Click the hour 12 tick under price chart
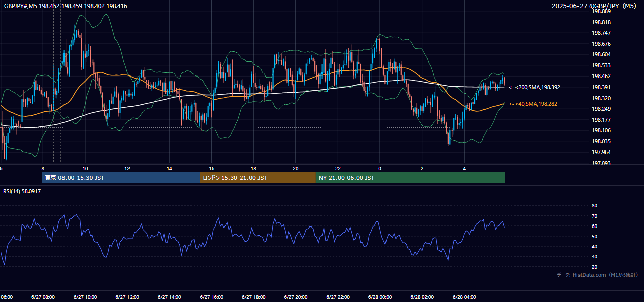Viewport: 644px width, 302px height. pos(127,168)
